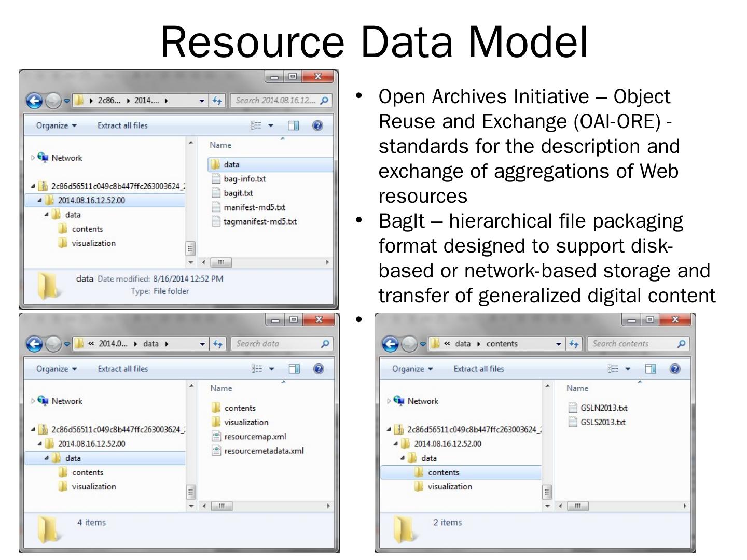Select visualization folder in bottom-left file list
The height and width of the screenshot is (560, 747).
[240, 422]
